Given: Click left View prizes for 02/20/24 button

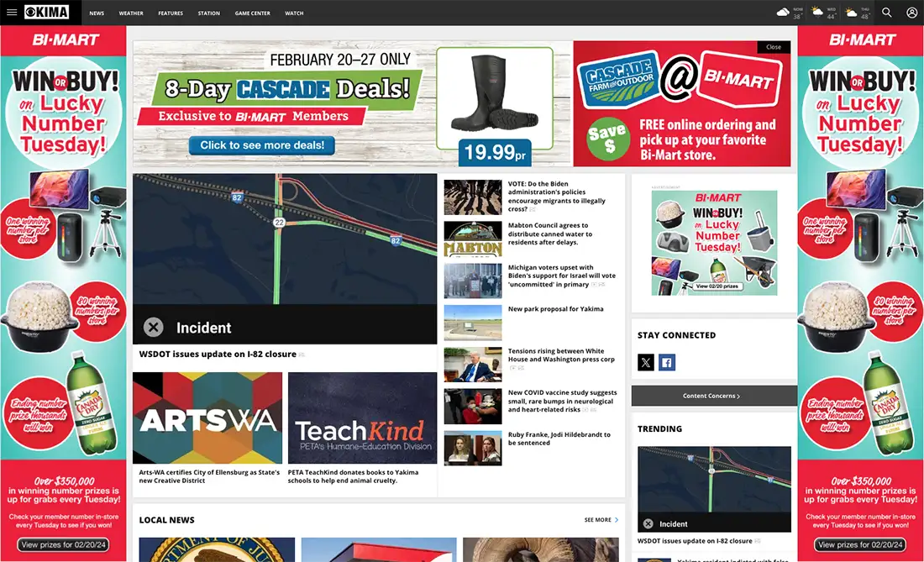Looking at the screenshot, I should tap(64, 545).
